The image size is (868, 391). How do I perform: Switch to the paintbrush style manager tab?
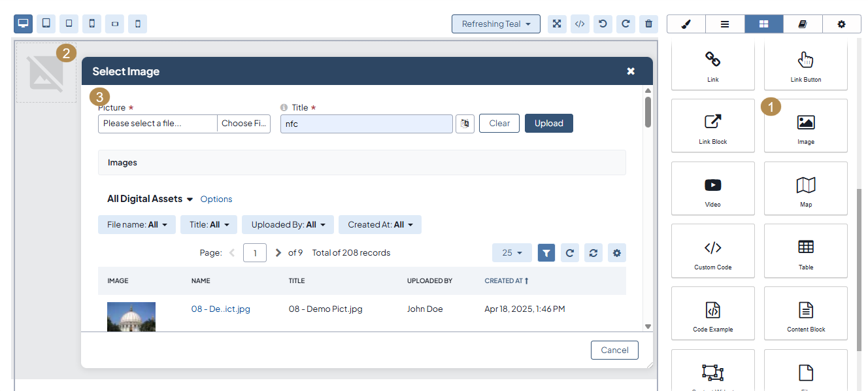[x=686, y=24]
